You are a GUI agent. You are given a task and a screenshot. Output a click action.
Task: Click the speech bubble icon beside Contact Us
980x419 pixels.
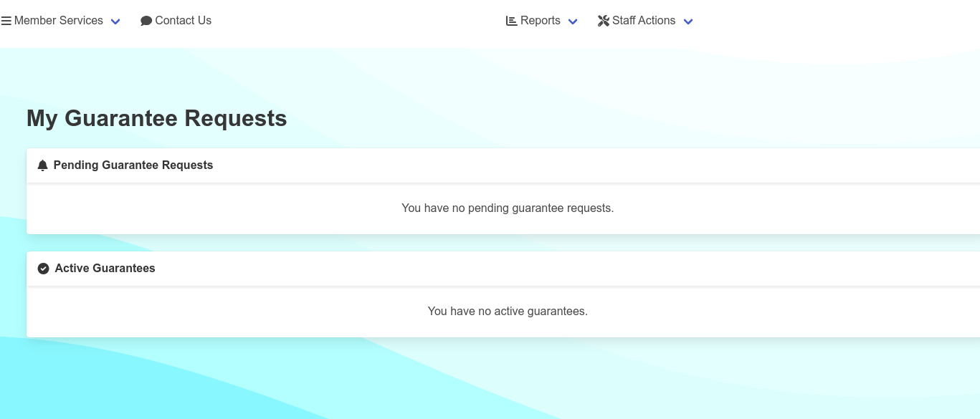tap(146, 21)
